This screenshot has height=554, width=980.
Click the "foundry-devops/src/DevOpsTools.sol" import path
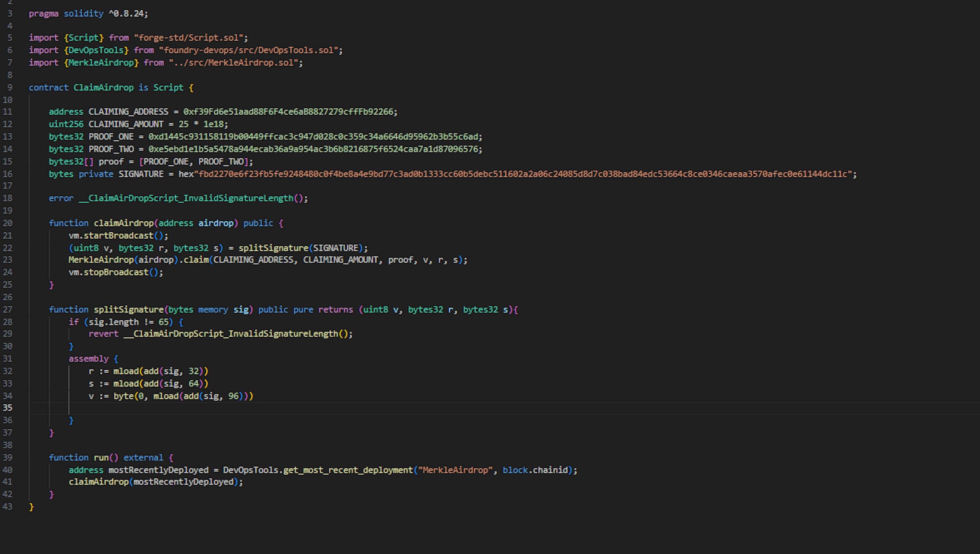click(249, 50)
